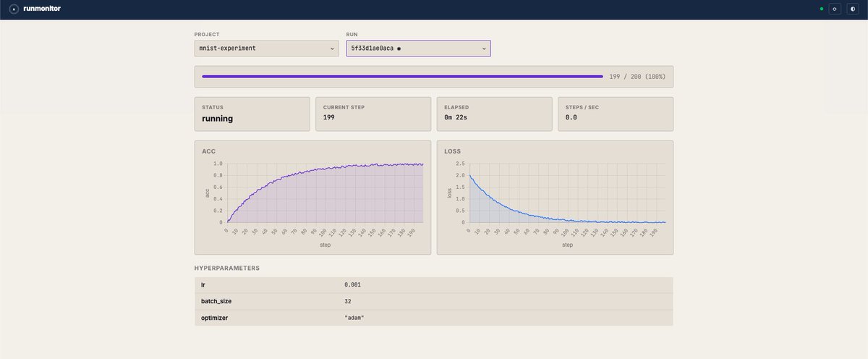Click the batch_size hyperparameter name

coord(216,301)
